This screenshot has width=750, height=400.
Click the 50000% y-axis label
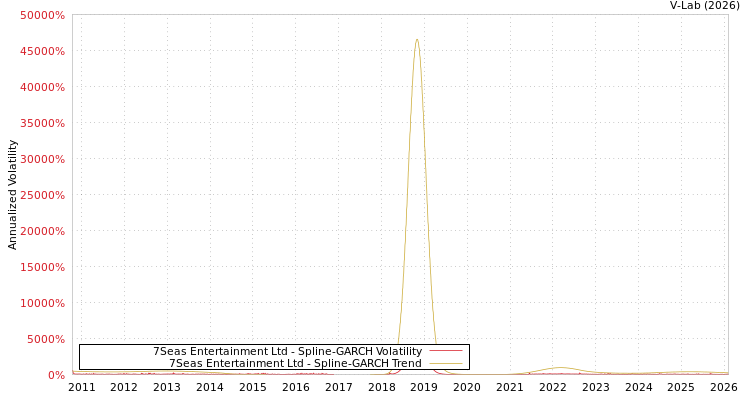(x=42, y=15)
